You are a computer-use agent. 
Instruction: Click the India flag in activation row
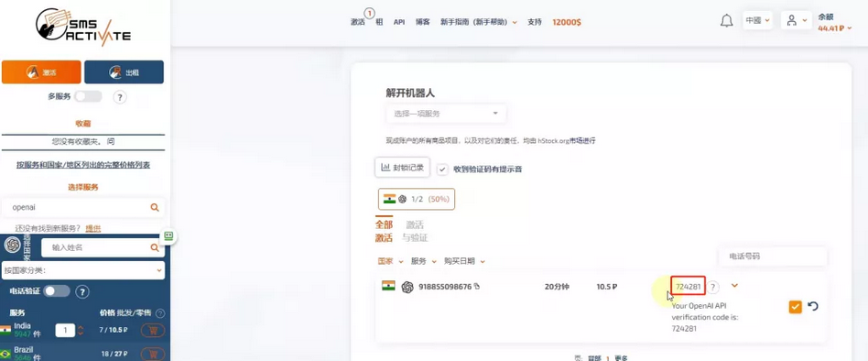click(388, 286)
